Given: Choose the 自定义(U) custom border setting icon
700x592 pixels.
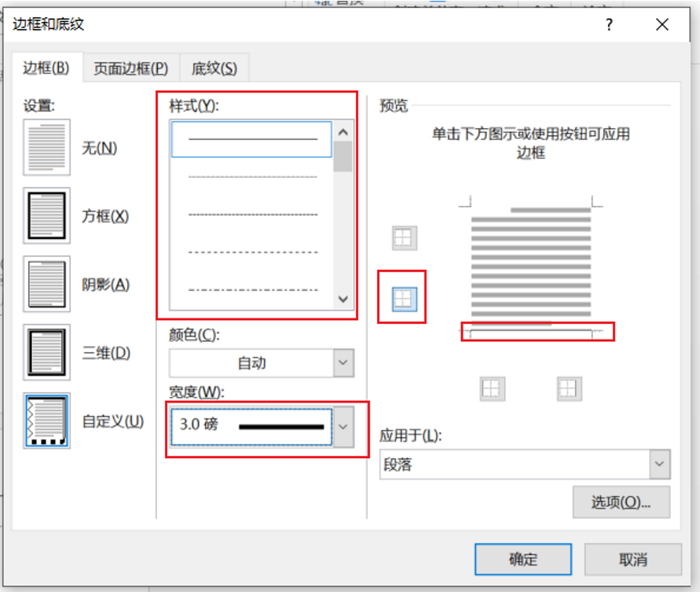Looking at the screenshot, I should 47,421.
